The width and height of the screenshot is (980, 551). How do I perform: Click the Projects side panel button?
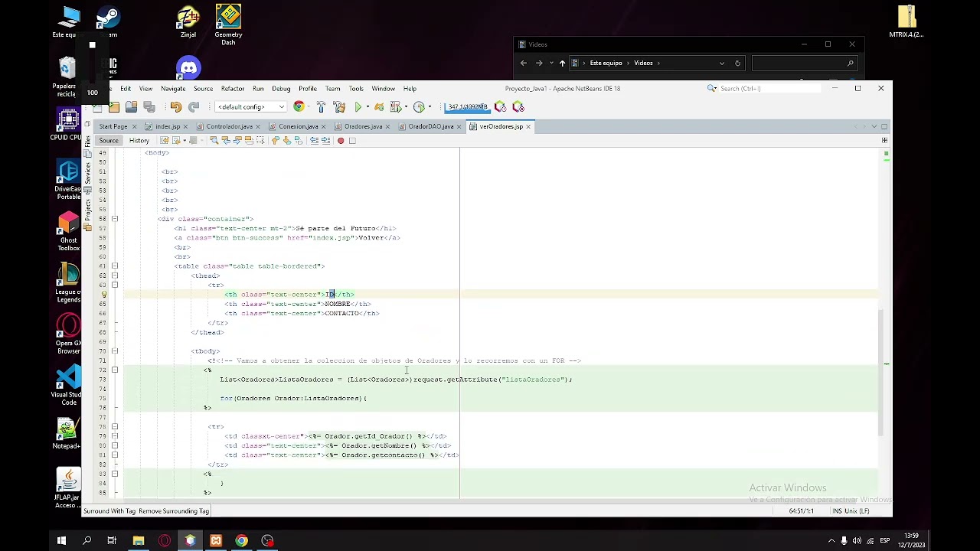87,207
